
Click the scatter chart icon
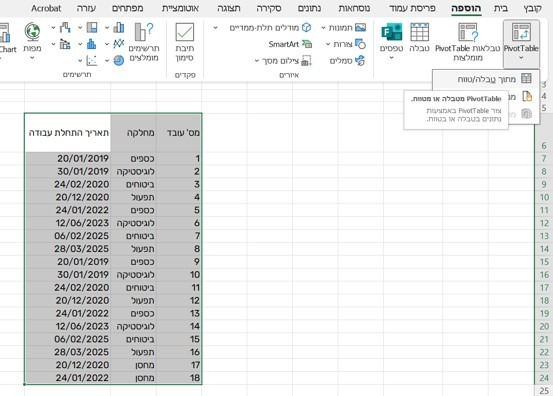(92, 61)
